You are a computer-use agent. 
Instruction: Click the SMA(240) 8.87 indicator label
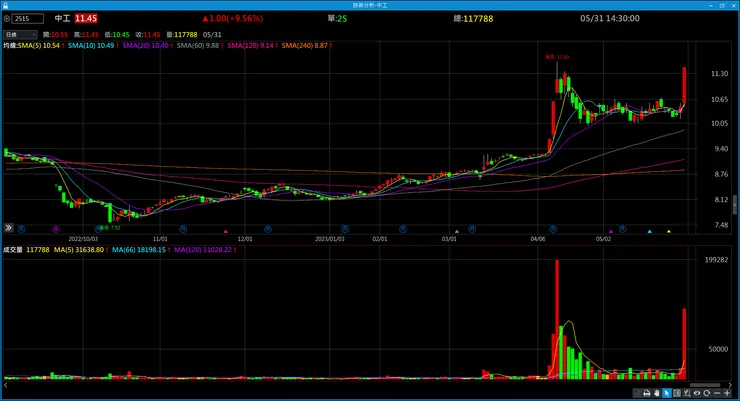(x=307, y=46)
